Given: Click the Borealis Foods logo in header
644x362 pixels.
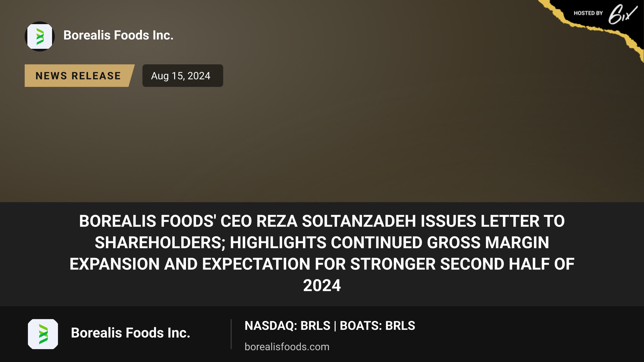Looking at the screenshot, I should pyautogui.click(x=40, y=36).
